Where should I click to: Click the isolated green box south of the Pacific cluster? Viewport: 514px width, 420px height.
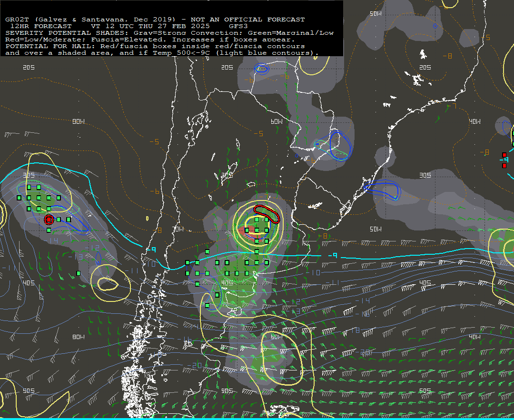tap(79, 273)
